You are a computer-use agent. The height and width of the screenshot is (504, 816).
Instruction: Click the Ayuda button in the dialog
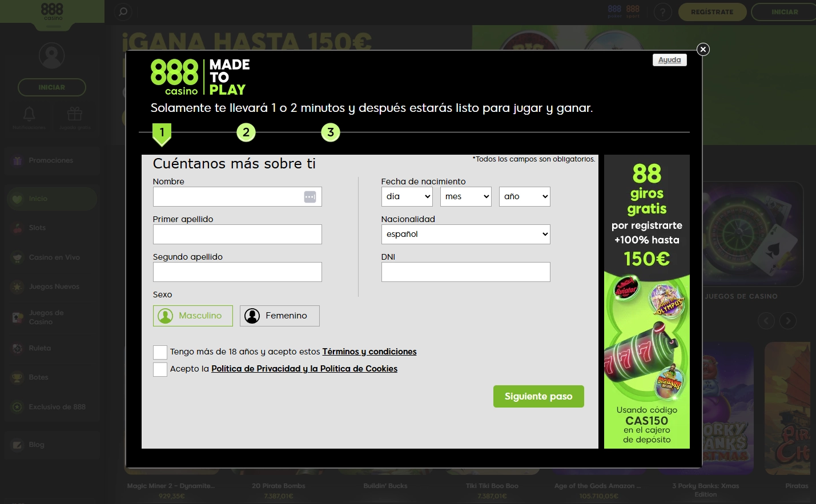pyautogui.click(x=670, y=60)
